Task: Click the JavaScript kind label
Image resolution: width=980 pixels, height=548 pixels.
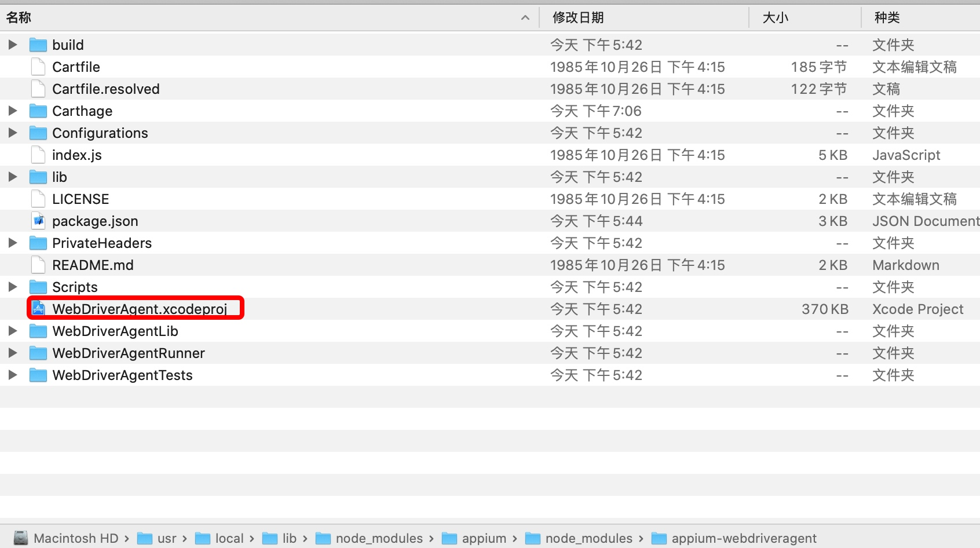Action: [x=906, y=155]
